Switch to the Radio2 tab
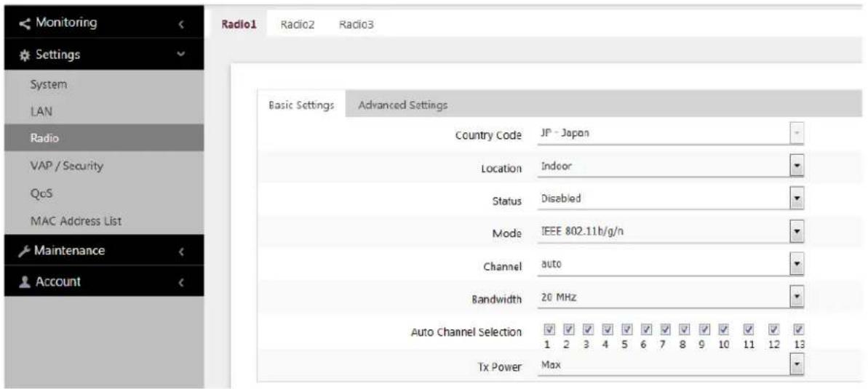Screen dimensions: 868x389 (298, 24)
